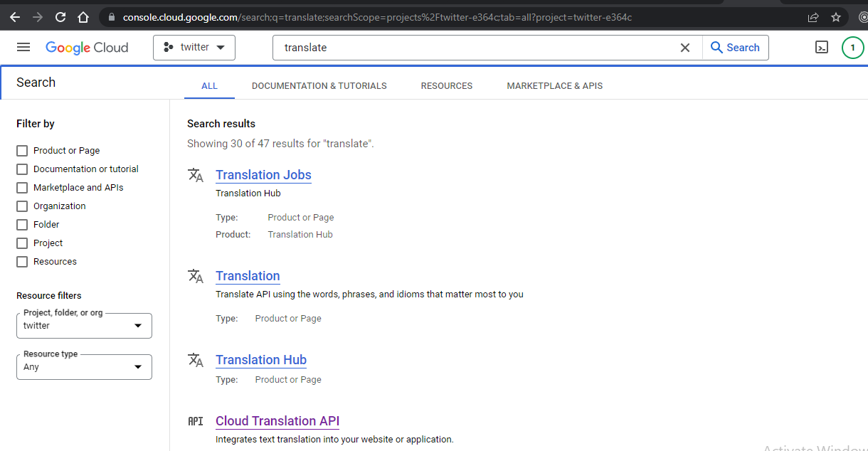The image size is (868, 451).
Task: Enable the Organization filter checkbox
Action: [x=22, y=206]
